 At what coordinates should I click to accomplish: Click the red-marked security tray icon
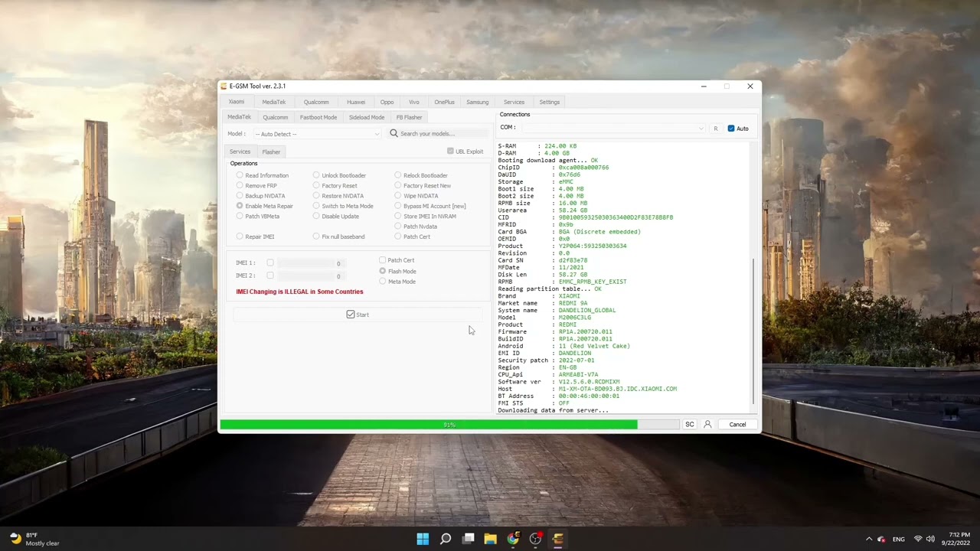coord(881,539)
